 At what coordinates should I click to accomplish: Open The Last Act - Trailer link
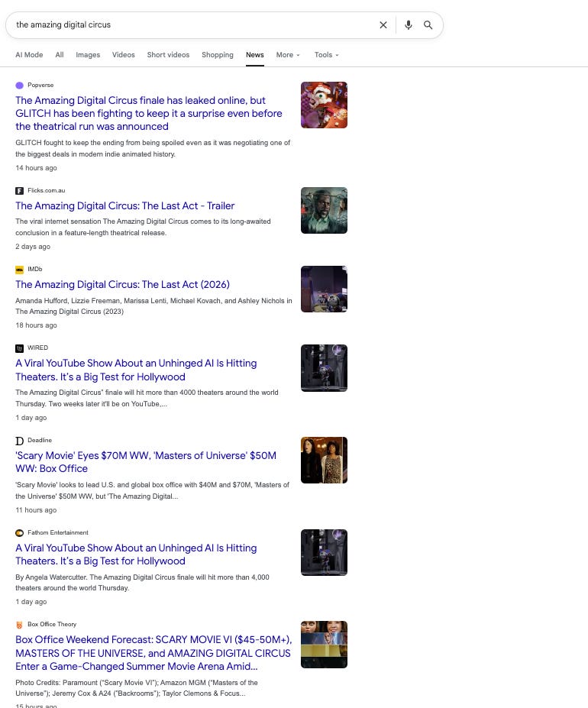(x=125, y=206)
